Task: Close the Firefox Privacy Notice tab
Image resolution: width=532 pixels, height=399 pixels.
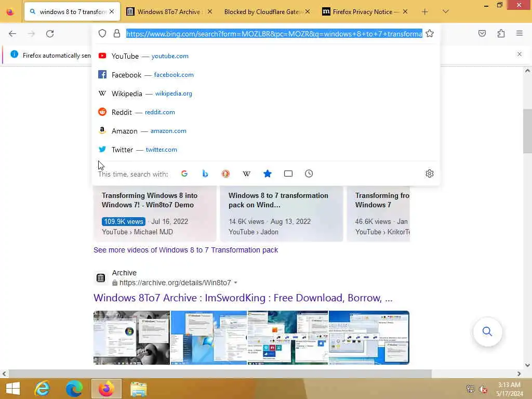Action: pyautogui.click(x=405, y=12)
